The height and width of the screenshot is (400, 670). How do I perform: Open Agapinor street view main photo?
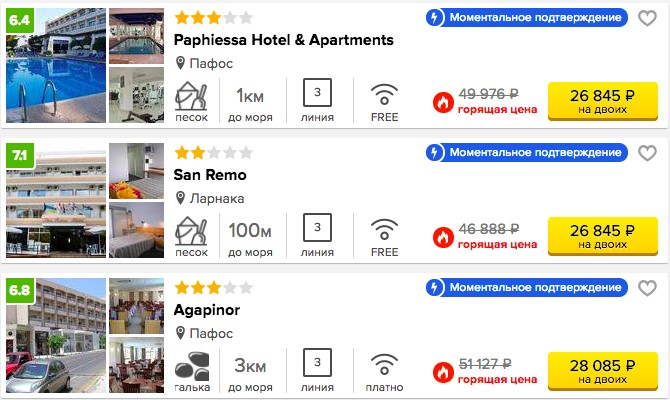56,335
